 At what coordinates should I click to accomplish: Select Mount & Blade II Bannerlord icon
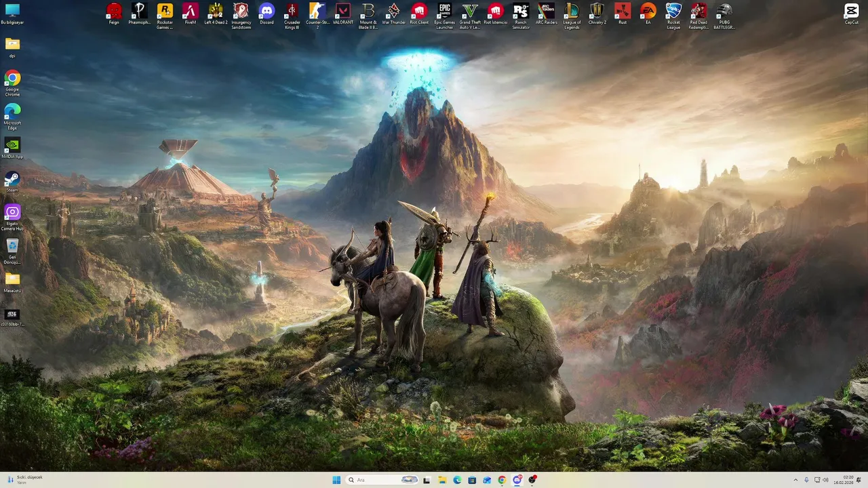(x=368, y=16)
